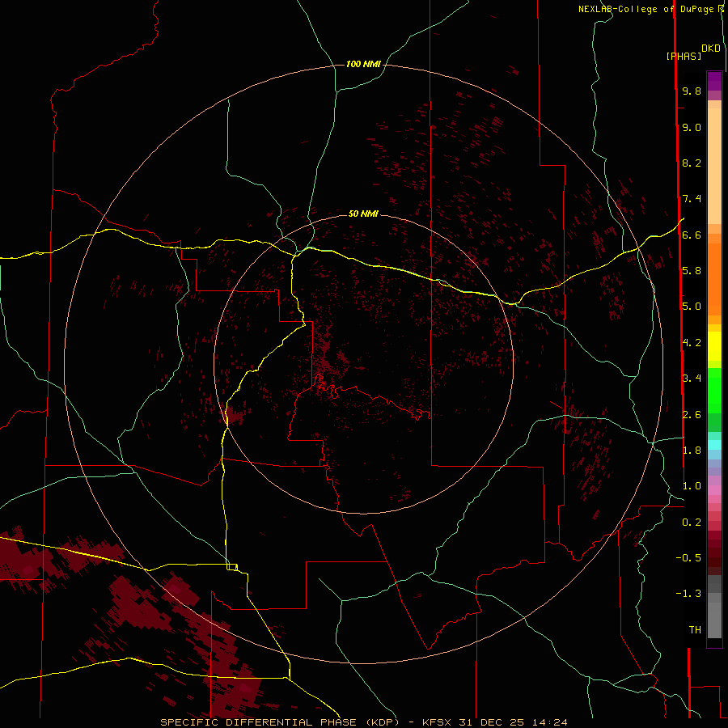Click the 4.2 value on the scale

[x=692, y=343]
